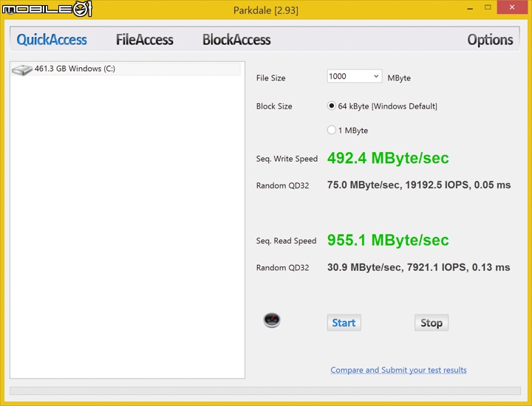Image resolution: width=532 pixels, height=406 pixels.
Task: Maximize the Parkdale window
Action: (x=488, y=7)
